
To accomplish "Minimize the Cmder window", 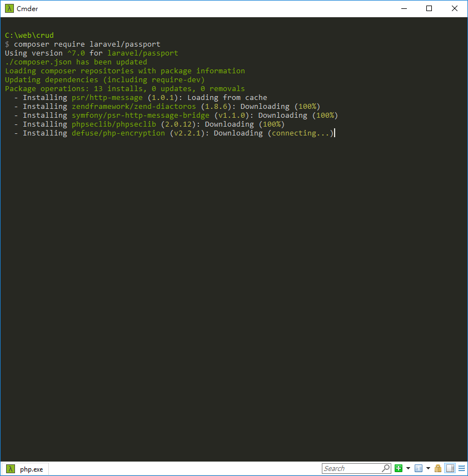I will click(404, 8).
